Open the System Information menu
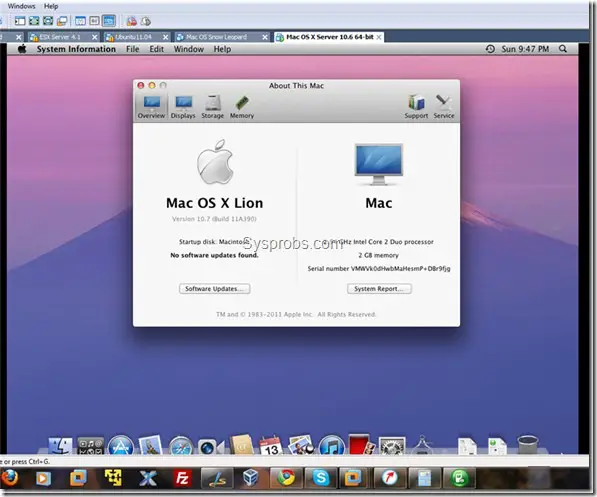Image resolution: width=597 pixels, height=497 pixels. (76, 49)
